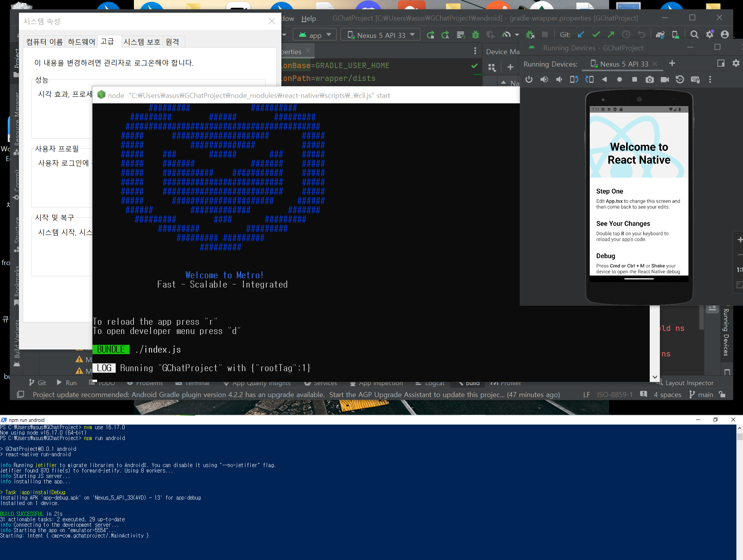Expand the Profile button dropdown arrow
The height and width of the screenshot is (560, 743).
click(x=517, y=35)
